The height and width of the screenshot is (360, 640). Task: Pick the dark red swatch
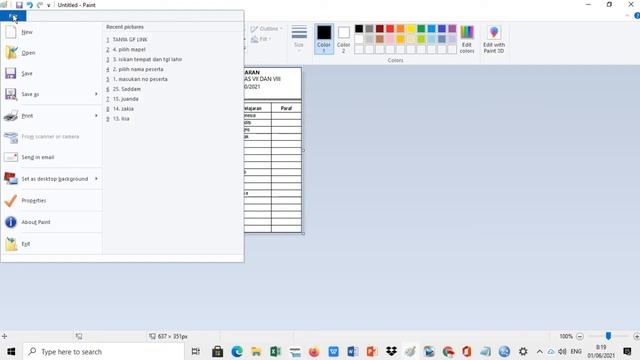380,29
